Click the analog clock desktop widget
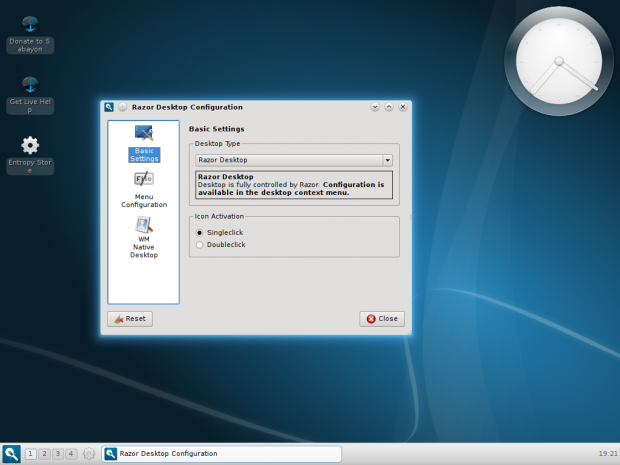The width and height of the screenshot is (620, 465). [x=558, y=61]
